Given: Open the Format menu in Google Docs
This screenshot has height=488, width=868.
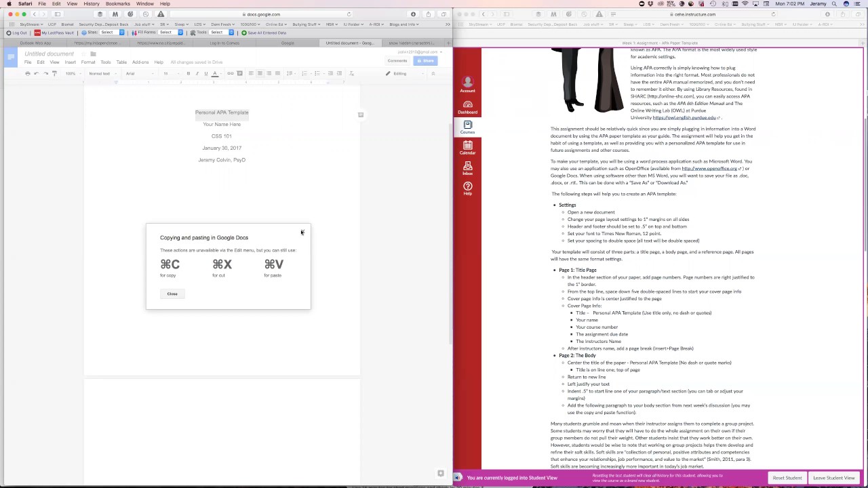Looking at the screenshot, I should [x=88, y=62].
